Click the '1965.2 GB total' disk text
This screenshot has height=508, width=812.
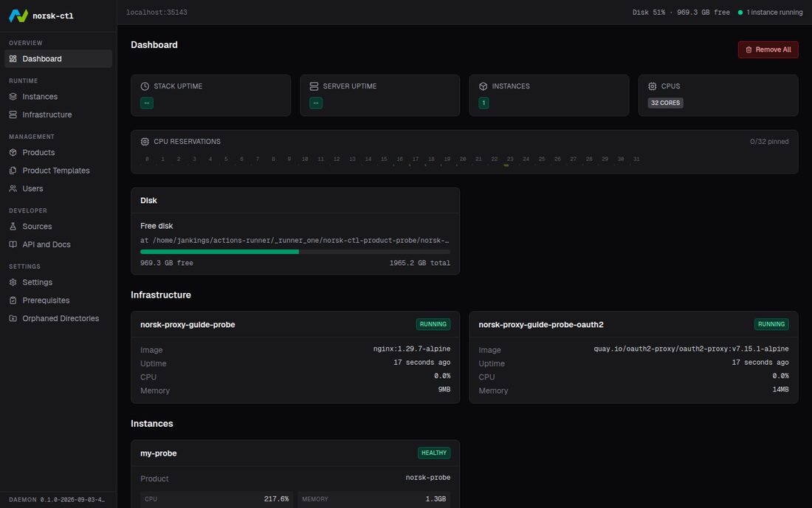pyautogui.click(x=419, y=263)
